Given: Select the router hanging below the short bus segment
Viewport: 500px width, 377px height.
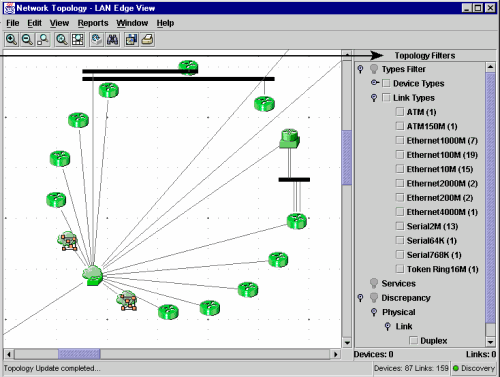Looking at the screenshot, I should pos(297,221).
